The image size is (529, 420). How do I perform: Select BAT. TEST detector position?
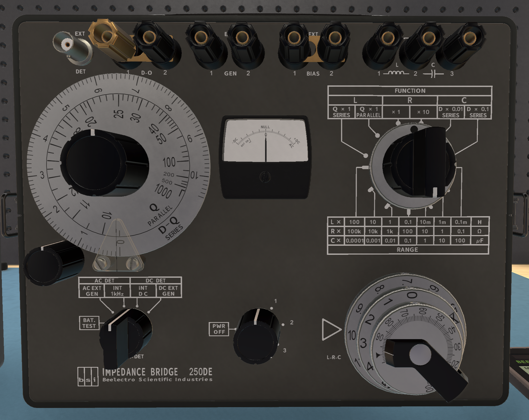tap(89, 323)
